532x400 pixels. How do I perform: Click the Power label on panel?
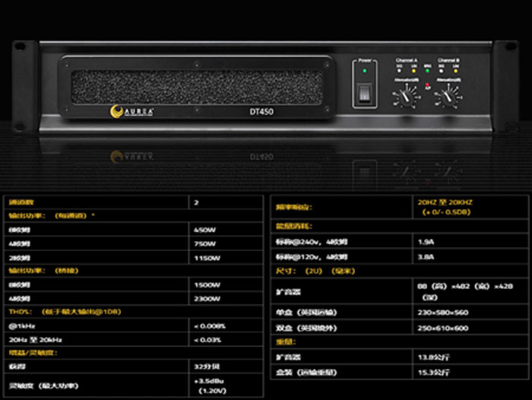click(x=365, y=60)
